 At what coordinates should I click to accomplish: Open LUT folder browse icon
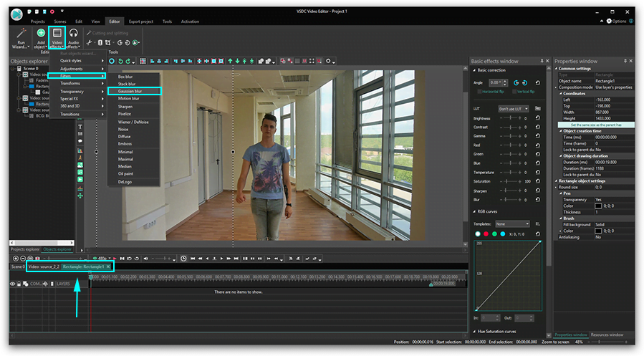(538, 108)
